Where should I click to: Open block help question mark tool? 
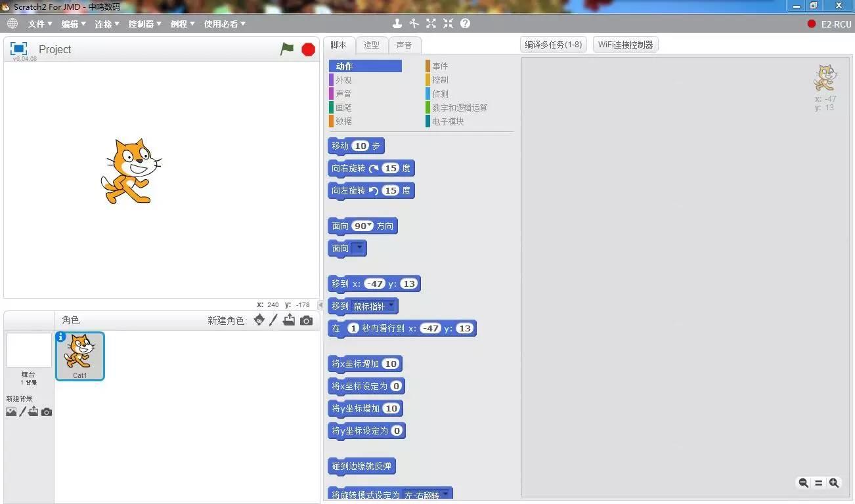click(x=465, y=24)
